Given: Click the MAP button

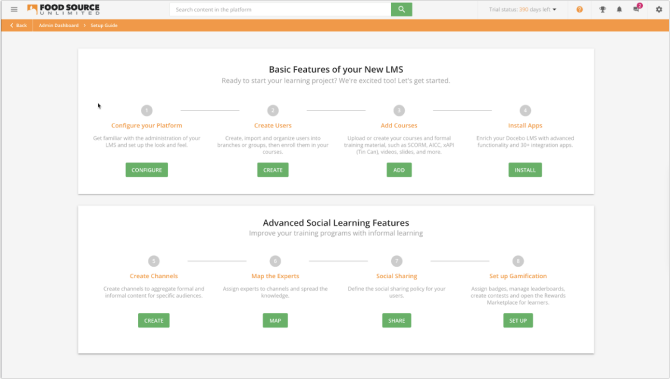Looking at the screenshot, I should [x=275, y=320].
